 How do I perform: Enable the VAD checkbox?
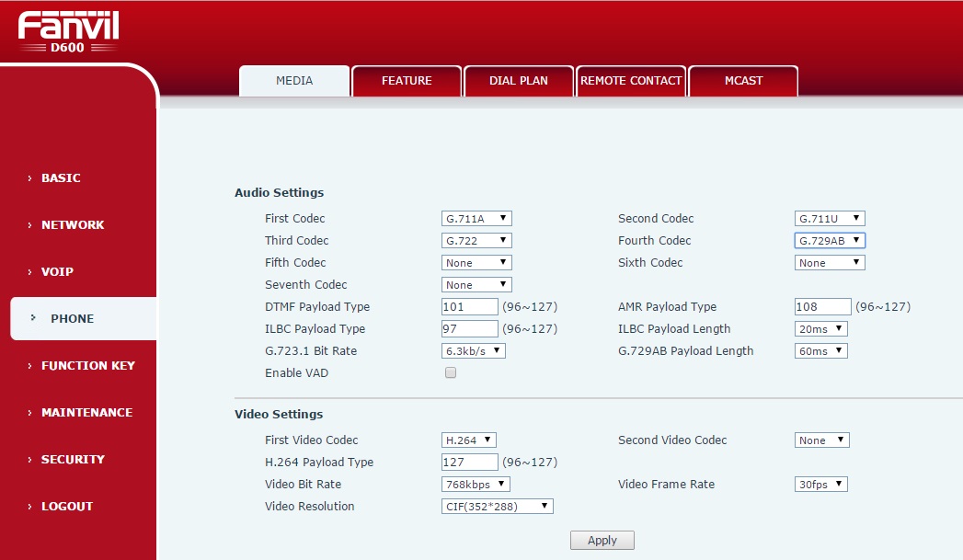pyautogui.click(x=451, y=373)
